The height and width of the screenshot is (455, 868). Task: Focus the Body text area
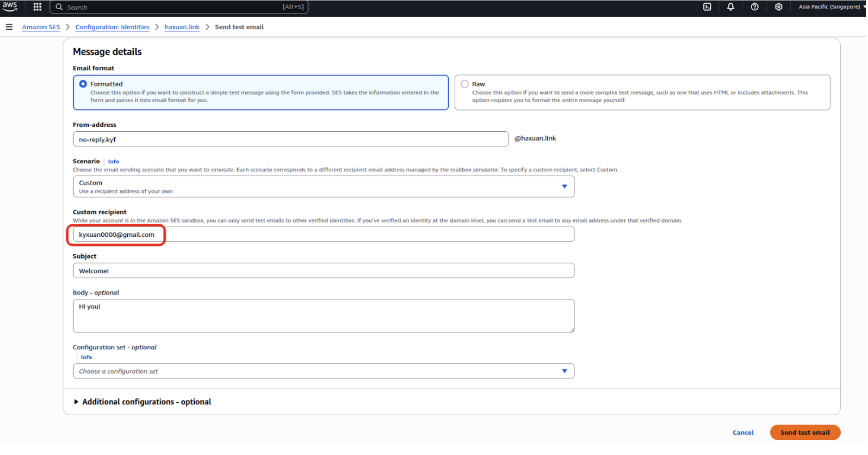323,316
